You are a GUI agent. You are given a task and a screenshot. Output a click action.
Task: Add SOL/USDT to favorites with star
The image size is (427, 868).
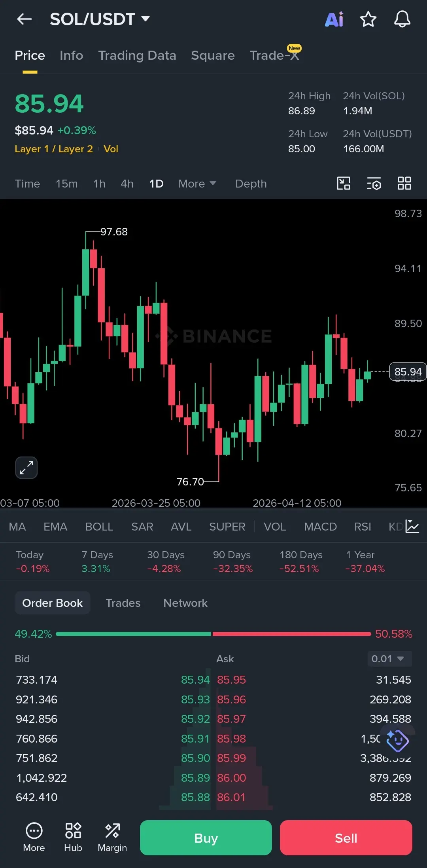tap(368, 19)
